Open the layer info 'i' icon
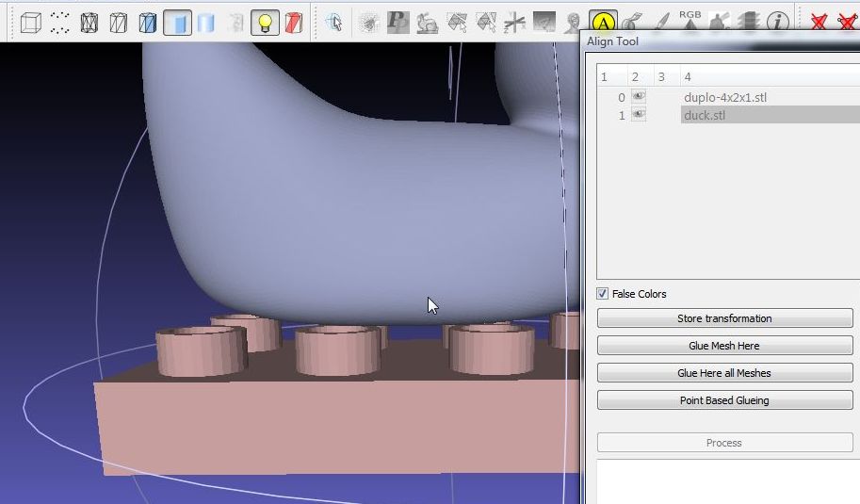The width and height of the screenshot is (860, 504). [777, 23]
